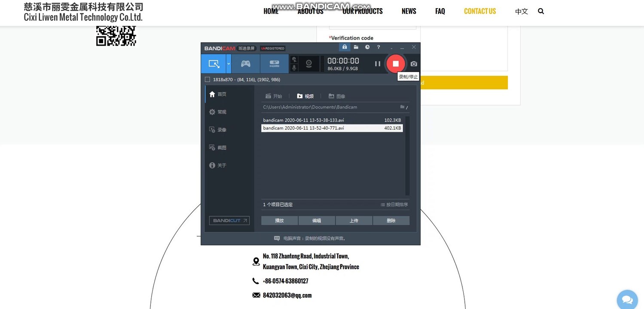Image resolution: width=644 pixels, height=309 pixels.
Task: Click the location pin icon by address
Action: pos(256,261)
